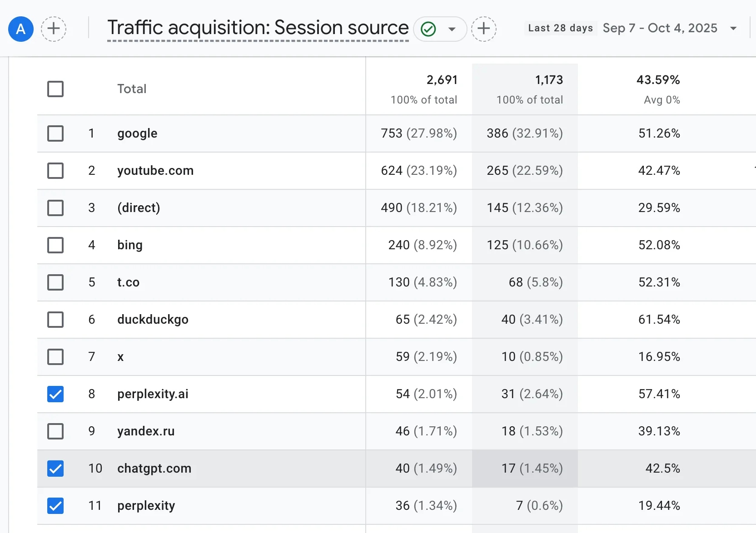Click the Sep 7 - Oct 4, 2025 date range
Screen dimensions: 756x533
point(660,28)
